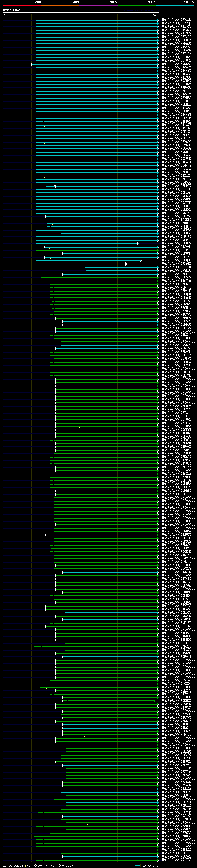Select hit label UniRef100_Q8VWS9
This screenshot has width=197, height=868.
click(177, 98)
